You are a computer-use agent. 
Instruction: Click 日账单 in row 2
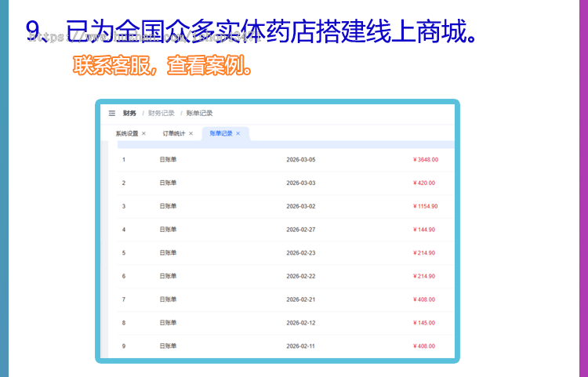pos(168,183)
